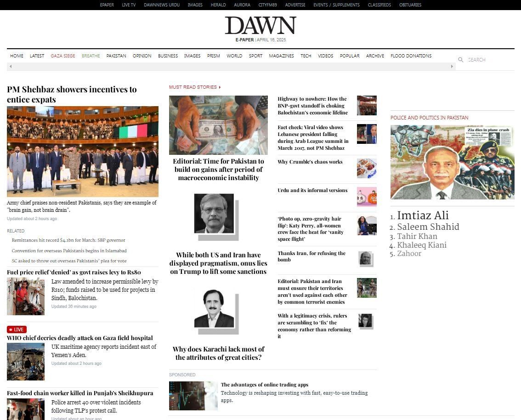Open Why Crumble's chaos works story
This screenshot has height=420, width=521.
click(310, 162)
